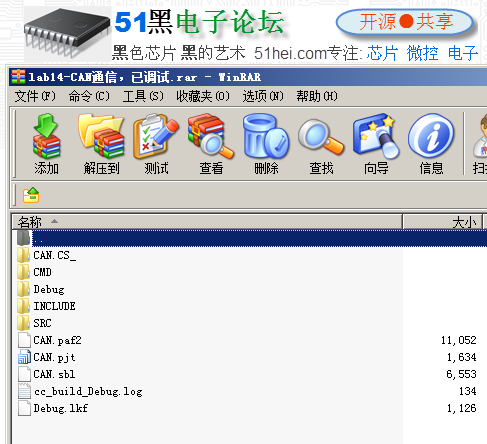Select the "CAN.CS_" folder name
Screen dimensions: 487x444
[55, 255]
